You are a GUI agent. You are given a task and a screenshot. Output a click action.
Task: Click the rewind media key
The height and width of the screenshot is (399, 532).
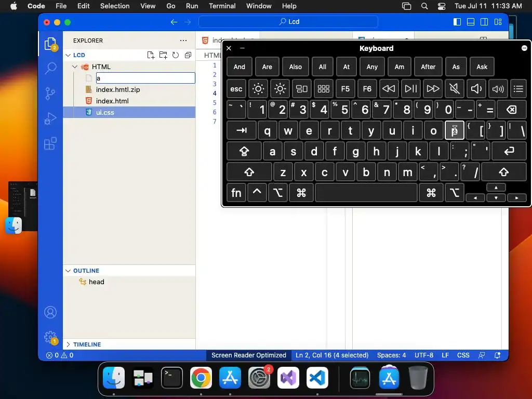pos(389,89)
